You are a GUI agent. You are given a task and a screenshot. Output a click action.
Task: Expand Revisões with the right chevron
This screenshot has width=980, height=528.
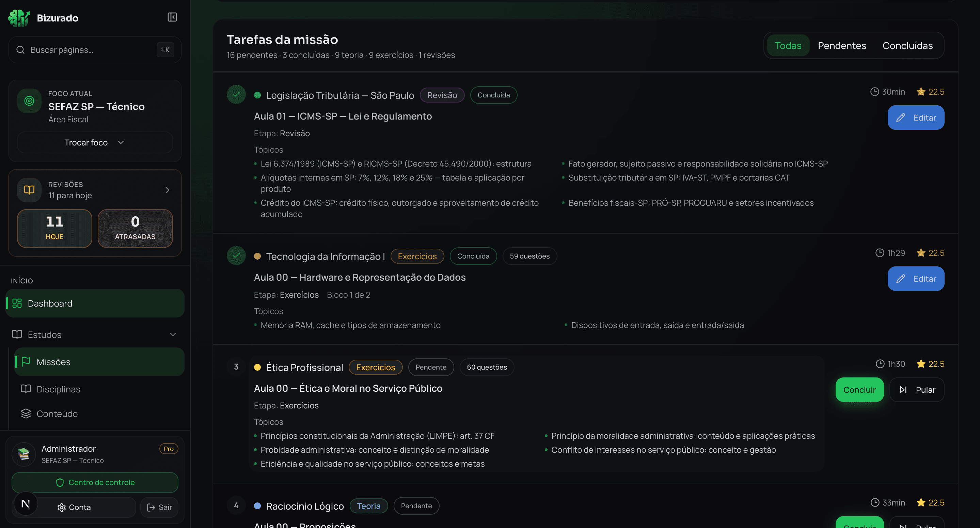tap(168, 190)
